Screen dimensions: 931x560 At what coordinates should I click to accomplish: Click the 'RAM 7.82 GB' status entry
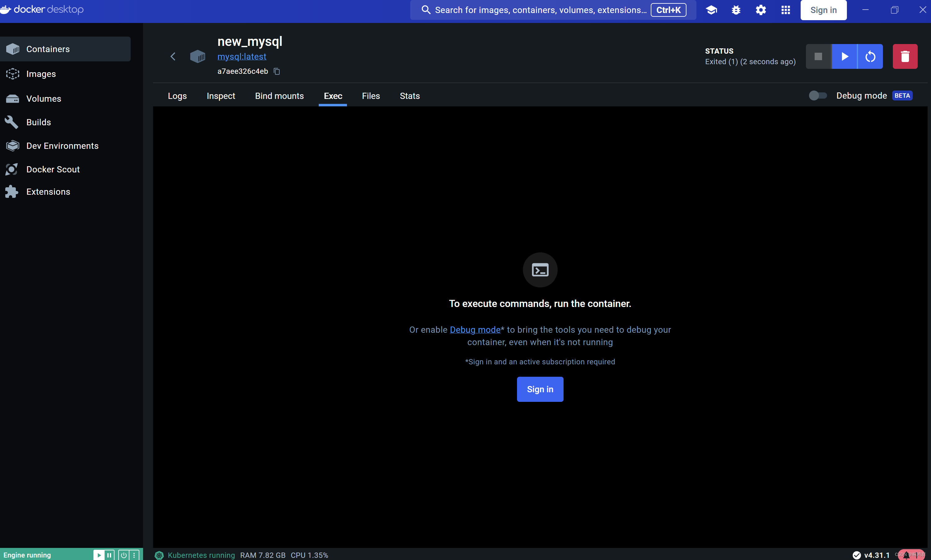tap(263, 555)
